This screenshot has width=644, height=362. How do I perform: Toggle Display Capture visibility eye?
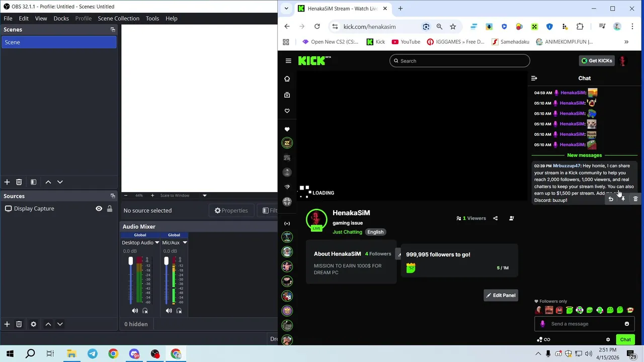coord(99,209)
